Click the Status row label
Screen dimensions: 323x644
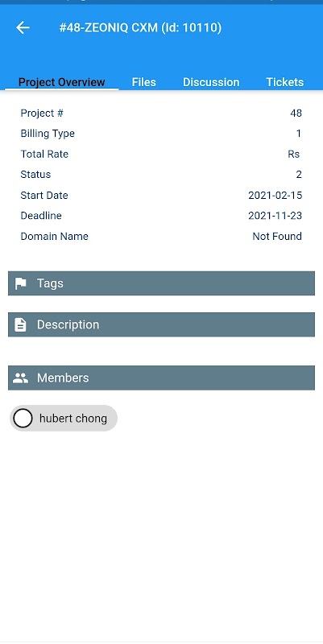(35, 175)
